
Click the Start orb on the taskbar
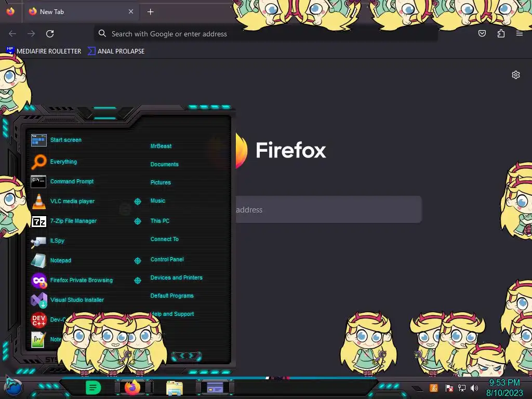coord(13,387)
